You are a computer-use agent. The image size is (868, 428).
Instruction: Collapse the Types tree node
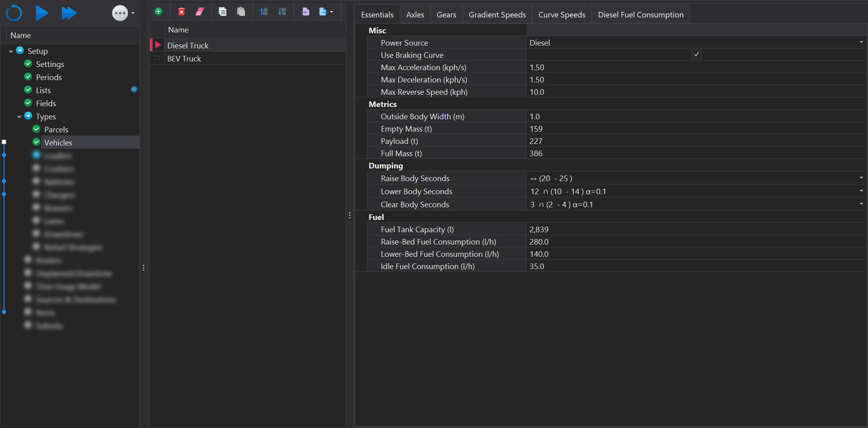tap(19, 117)
